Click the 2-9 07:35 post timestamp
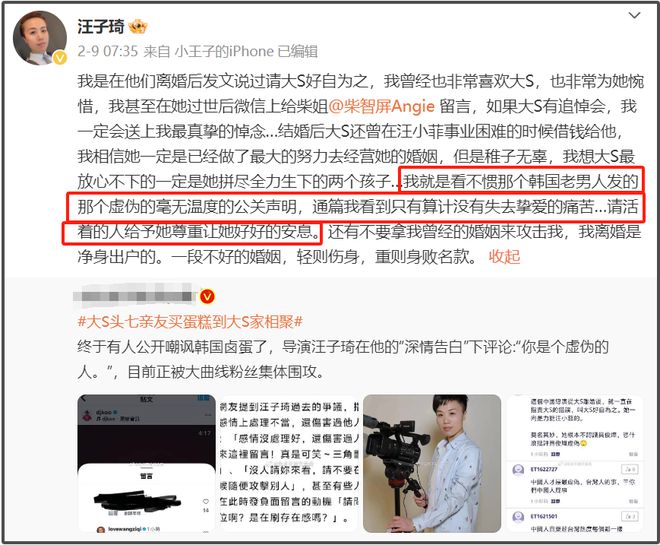660x545 pixels. tap(108, 51)
